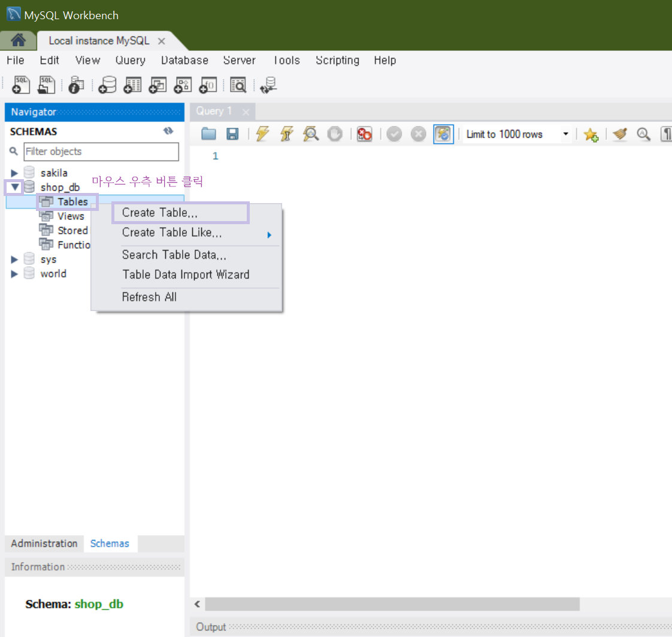Switch to the Schemas tab
This screenshot has height=637, width=672.
(110, 544)
